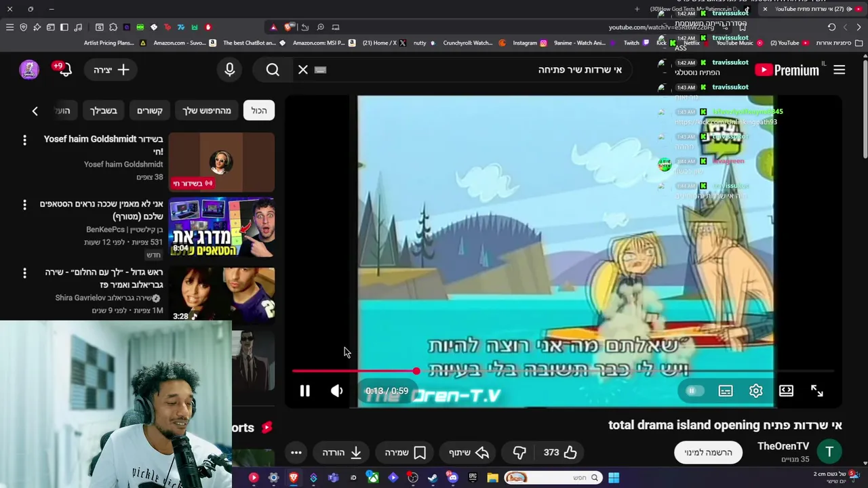Toggle the browser sidebar panel icon
Image resolution: width=868 pixels, height=488 pixels.
[x=64, y=27]
